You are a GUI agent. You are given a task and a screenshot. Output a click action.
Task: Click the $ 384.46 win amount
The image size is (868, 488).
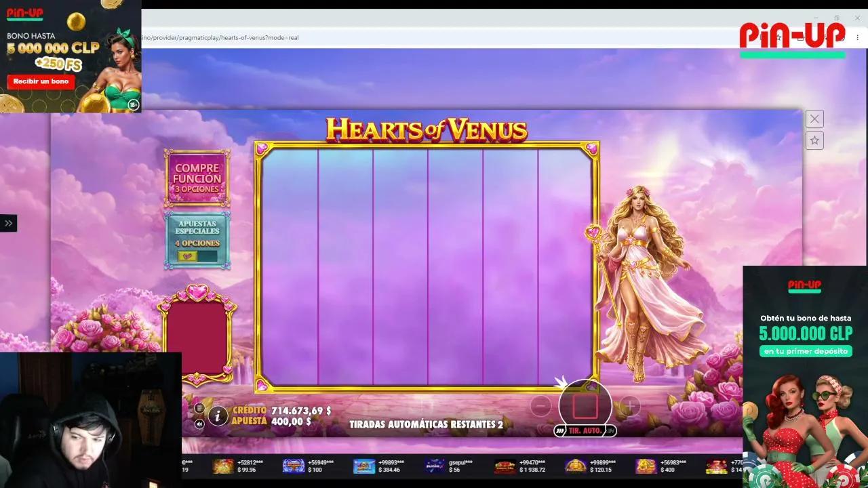click(389, 470)
